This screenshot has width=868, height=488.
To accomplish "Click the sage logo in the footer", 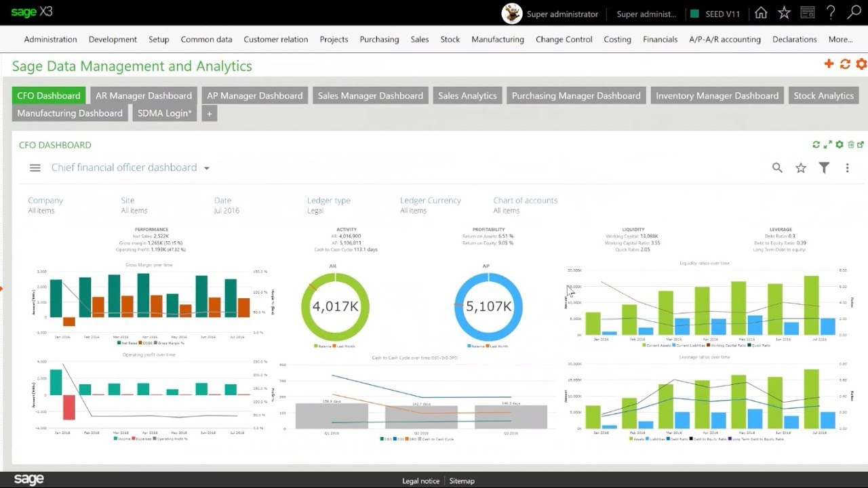I will point(28,479).
